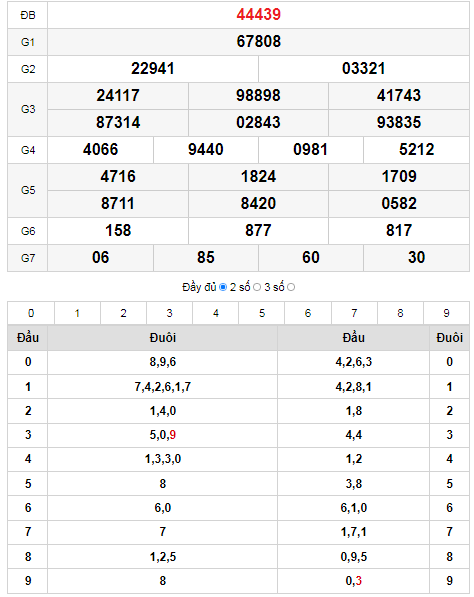Click the left 'Đuôi' column header

[x=163, y=338]
